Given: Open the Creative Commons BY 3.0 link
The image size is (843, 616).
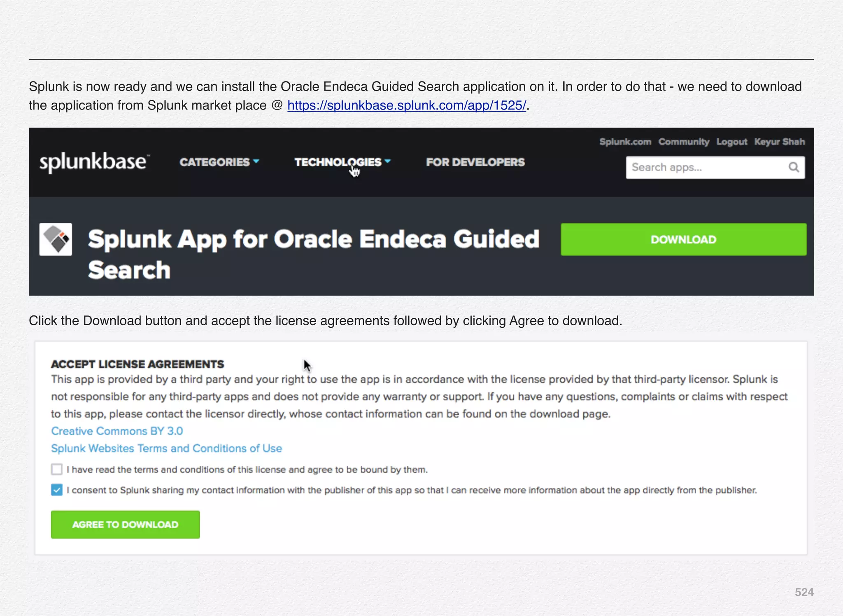Looking at the screenshot, I should pyautogui.click(x=117, y=431).
